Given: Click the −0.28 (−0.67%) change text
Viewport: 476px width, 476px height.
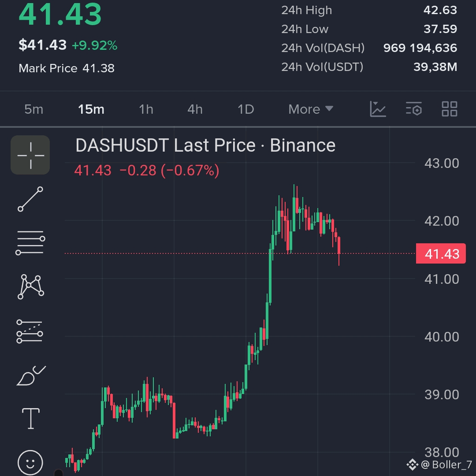Looking at the screenshot, I should tap(169, 170).
